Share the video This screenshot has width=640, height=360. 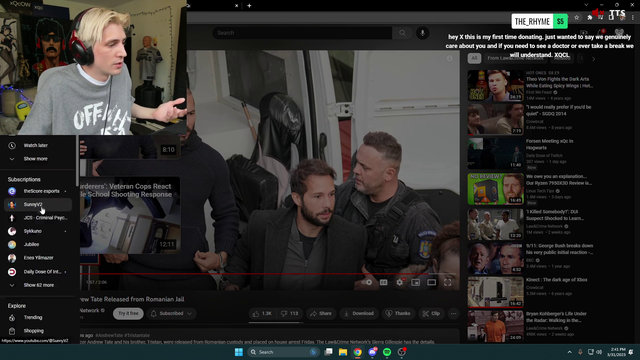321,313
